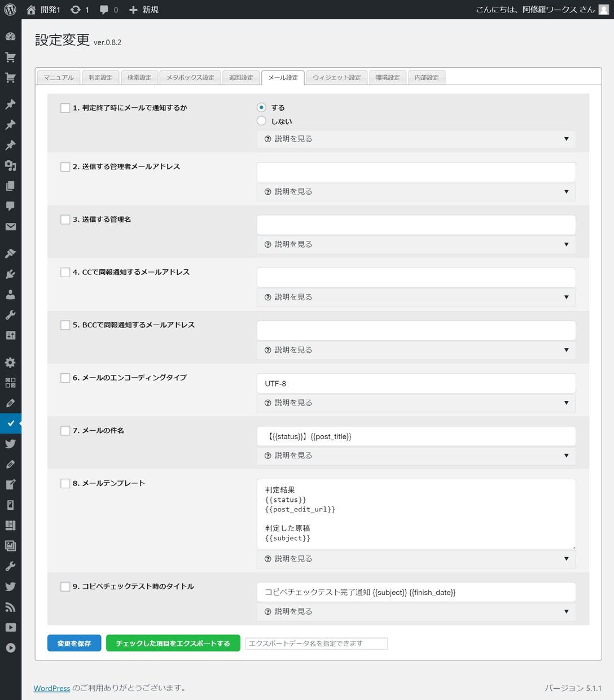
Task: Select the する radio button
Action: point(261,107)
